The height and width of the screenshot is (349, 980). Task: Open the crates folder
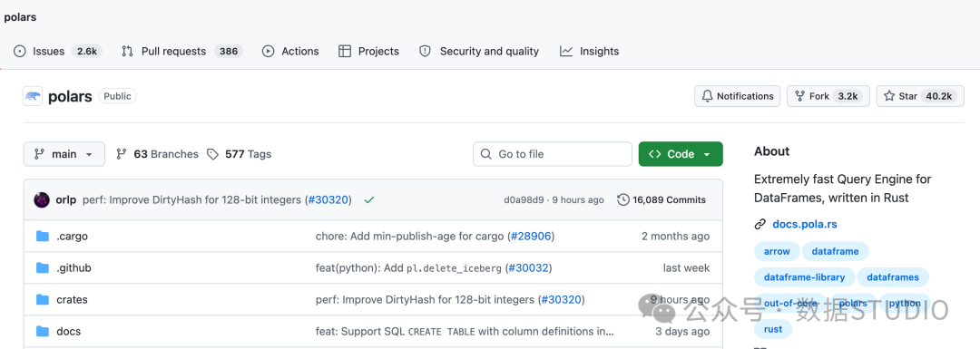coord(72,300)
